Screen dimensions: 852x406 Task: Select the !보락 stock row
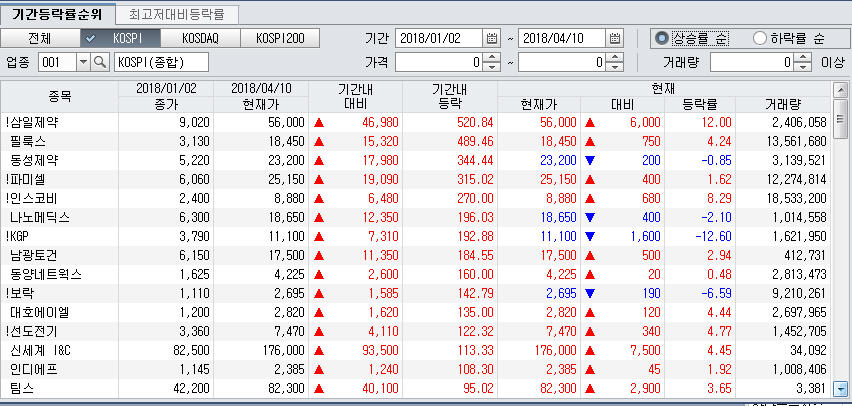(x=416, y=293)
